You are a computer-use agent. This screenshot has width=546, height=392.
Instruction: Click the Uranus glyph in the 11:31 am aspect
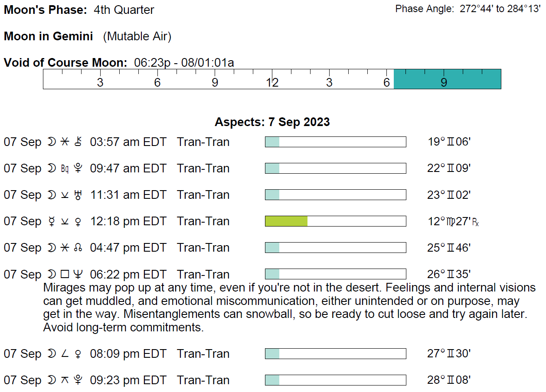point(78,195)
